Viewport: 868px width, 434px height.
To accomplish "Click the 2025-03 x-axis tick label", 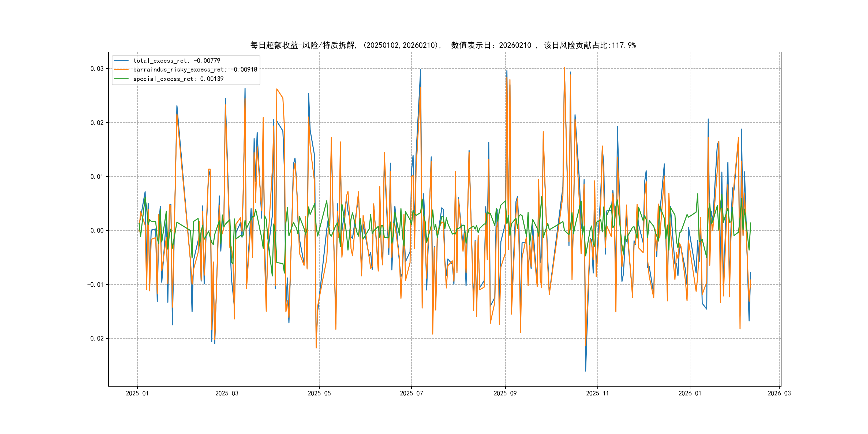I will coord(227,393).
